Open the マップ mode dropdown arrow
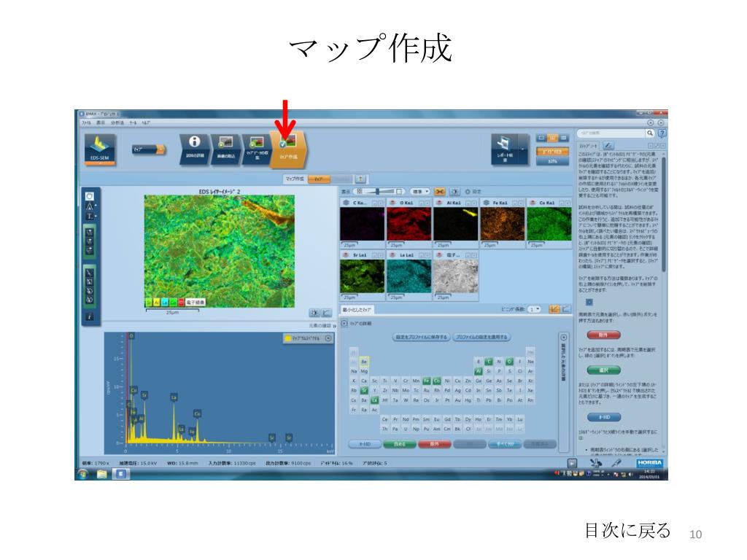 [x=160, y=149]
